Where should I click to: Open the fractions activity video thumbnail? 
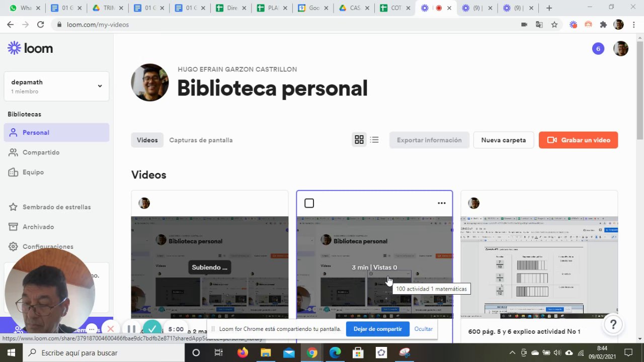pyautogui.click(x=539, y=267)
